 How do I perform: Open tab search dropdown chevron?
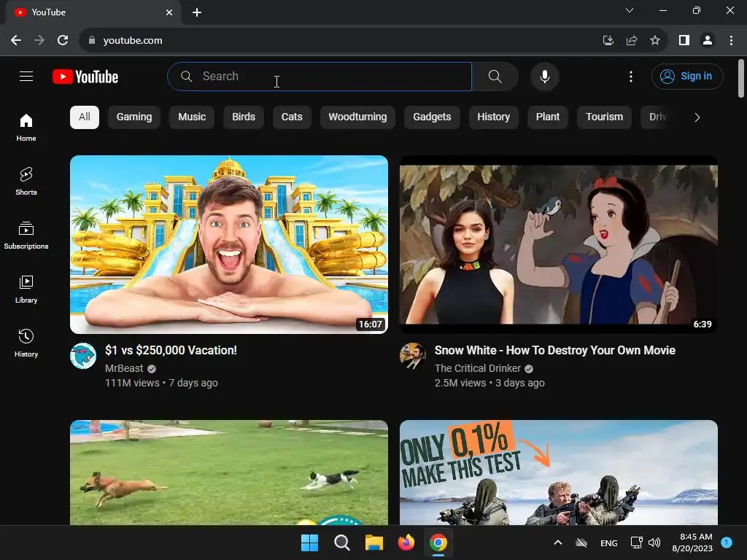[630, 10]
